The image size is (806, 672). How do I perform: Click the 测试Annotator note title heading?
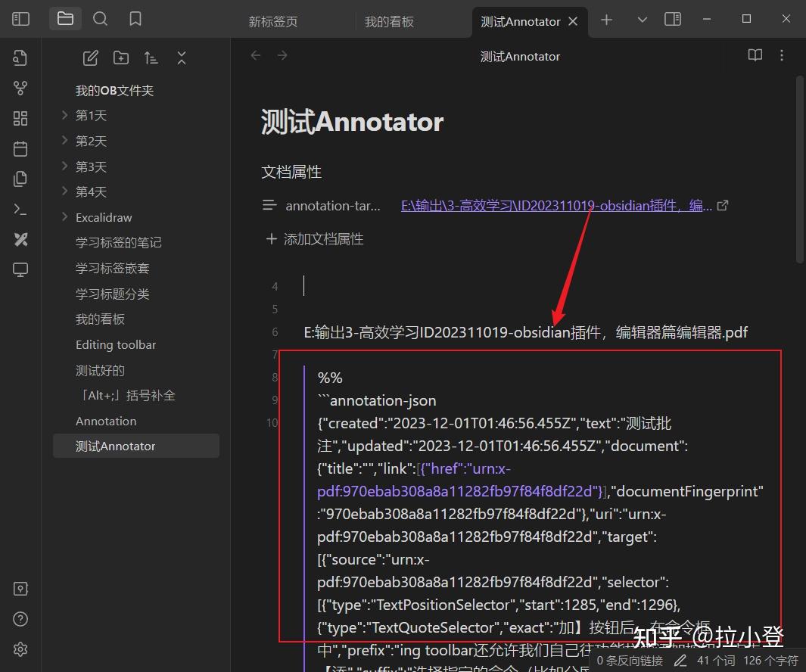click(352, 122)
